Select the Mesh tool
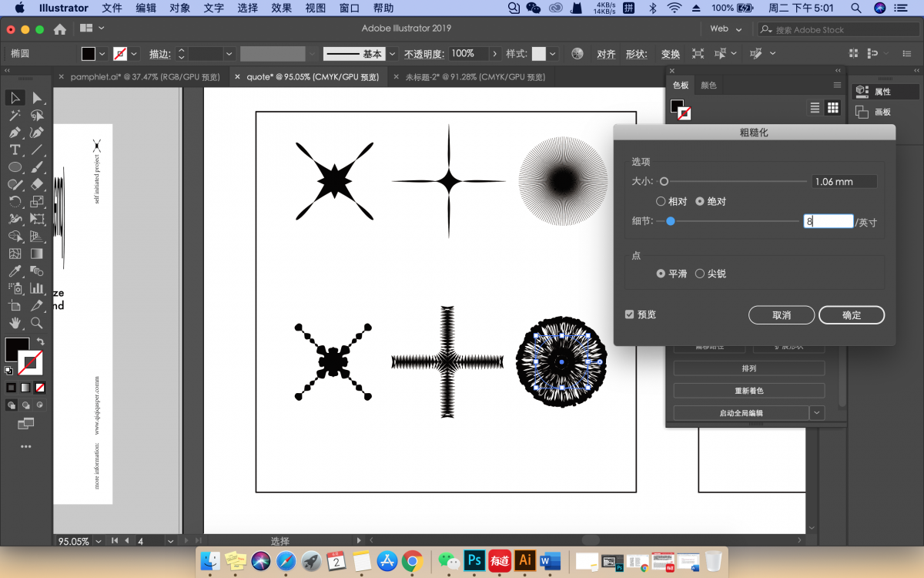The width and height of the screenshot is (924, 578). [x=15, y=254]
